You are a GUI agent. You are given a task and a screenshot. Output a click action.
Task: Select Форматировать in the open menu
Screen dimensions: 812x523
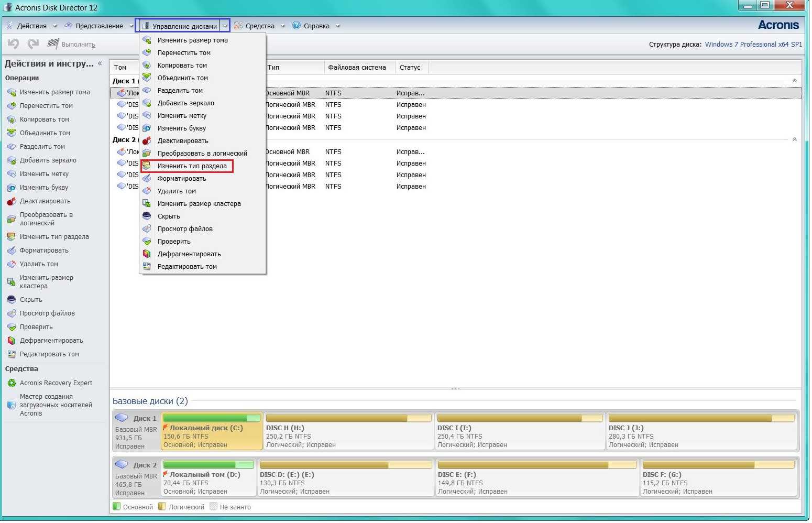[x=182, y=179]
